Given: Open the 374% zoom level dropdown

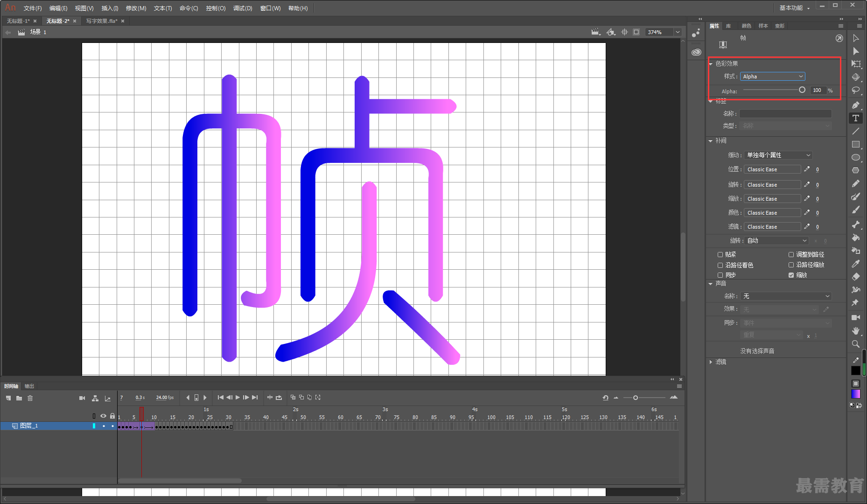Looking at the screenshot, I should click(x=678, y=32).
